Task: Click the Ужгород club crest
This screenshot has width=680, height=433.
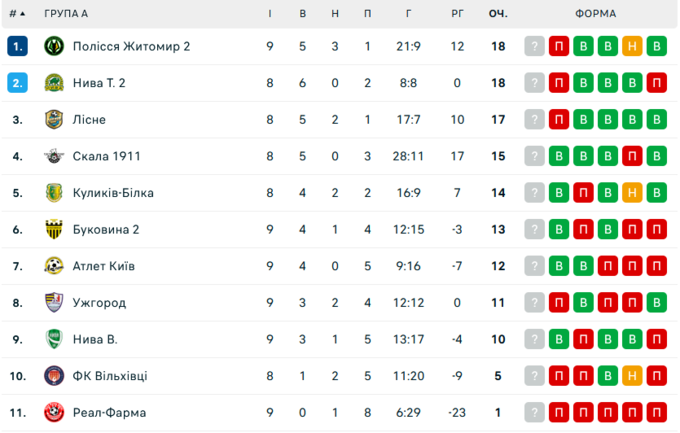Action: click(54, 302)
